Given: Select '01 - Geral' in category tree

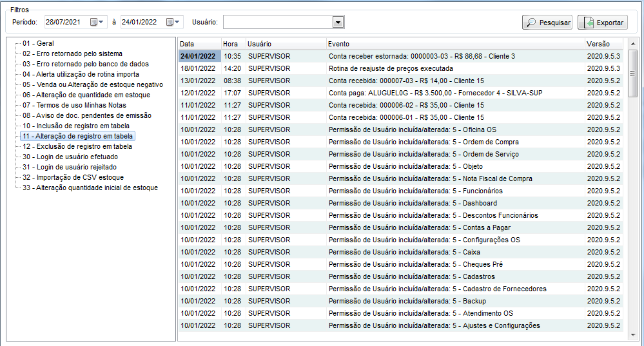Looking at the screenshot, I should [38, 43].
